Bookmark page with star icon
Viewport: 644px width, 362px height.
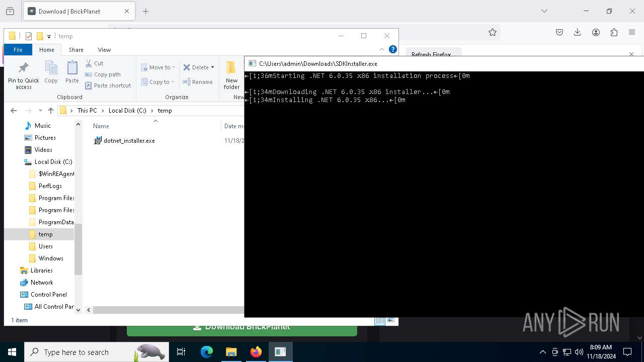click(x=493, y=32)
